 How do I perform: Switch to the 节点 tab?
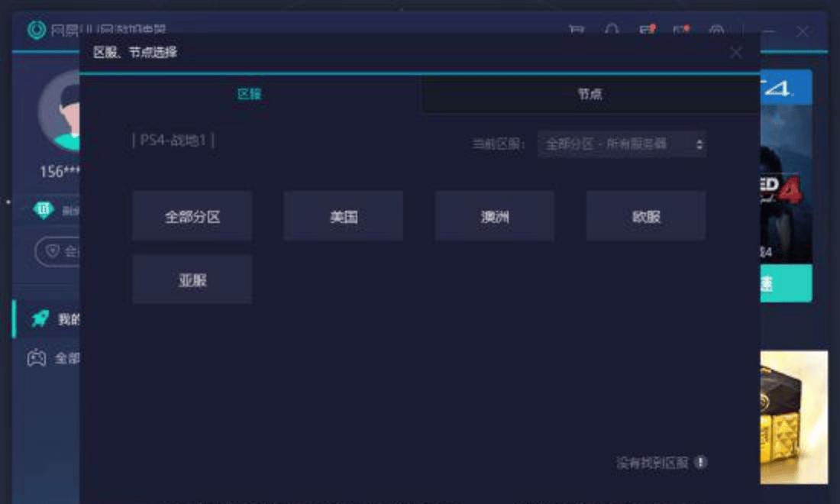coord(590,94)
